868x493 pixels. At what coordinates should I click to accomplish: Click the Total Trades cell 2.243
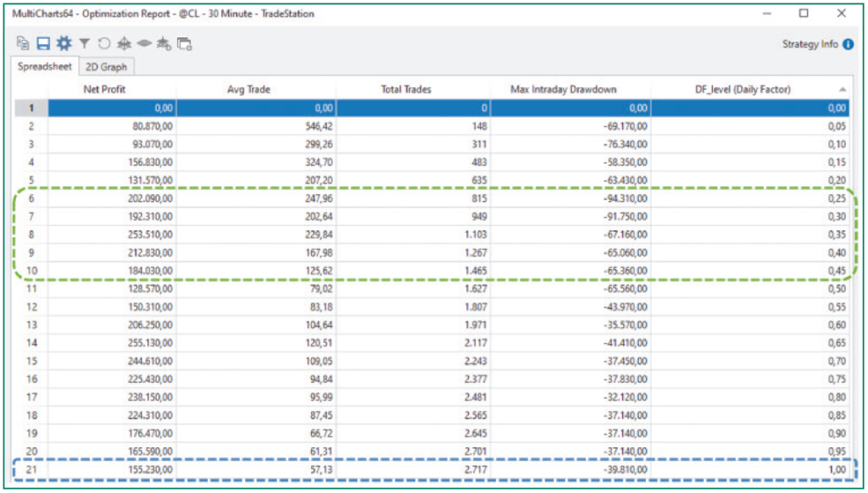coord(414,362)
